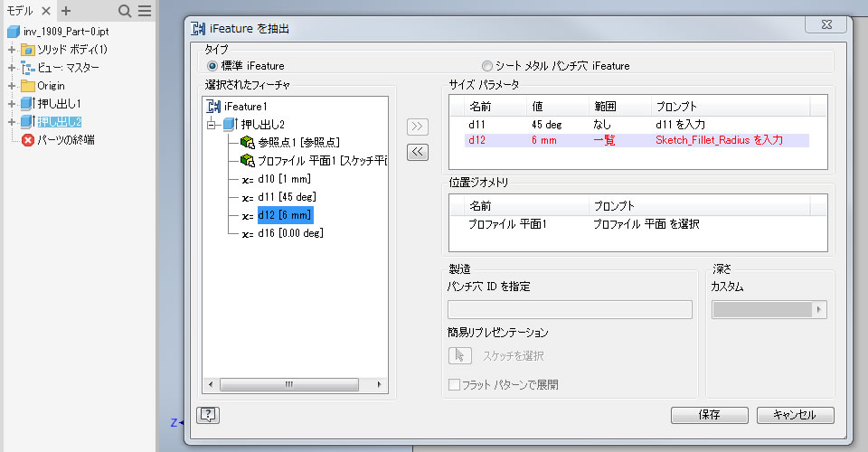Click the search icon in model browser
The width and height of the screenshot is (868, 452).
[x=125, y=11]
